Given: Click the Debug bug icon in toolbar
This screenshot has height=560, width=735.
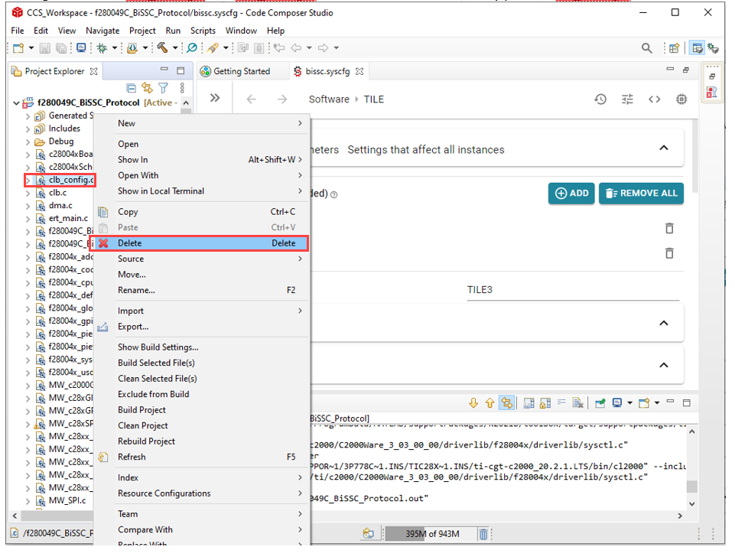Looking at the screenshot, I should click(101, 48).
